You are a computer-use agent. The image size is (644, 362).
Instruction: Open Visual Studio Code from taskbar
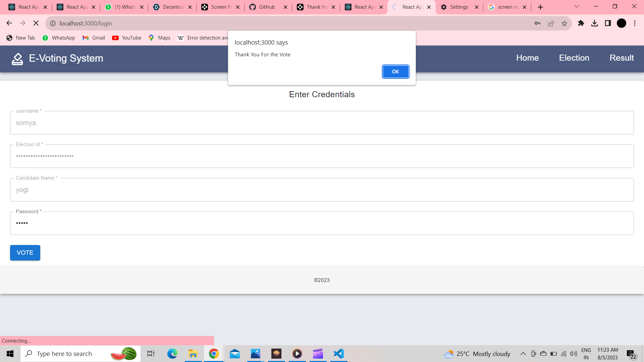tap(339, 354)
